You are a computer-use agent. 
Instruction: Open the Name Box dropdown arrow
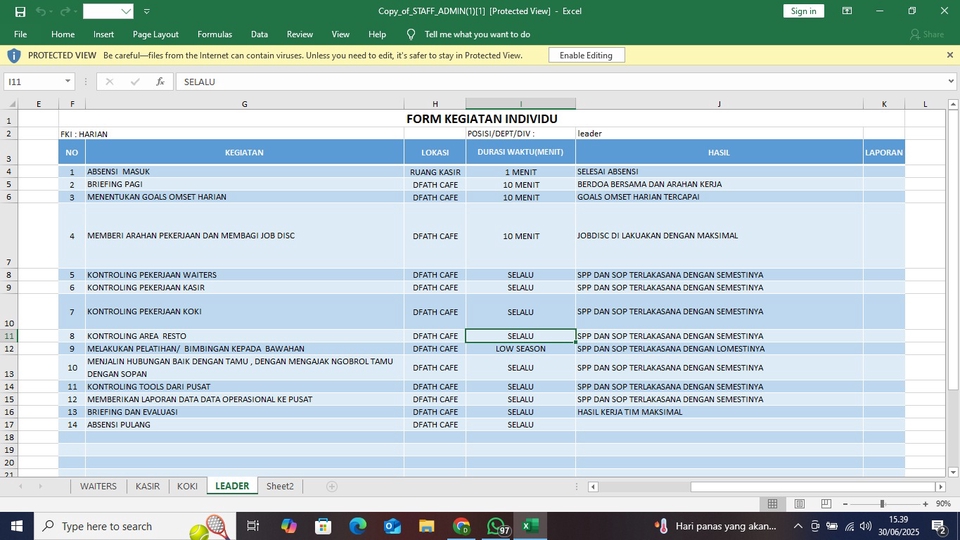point(67,81)
